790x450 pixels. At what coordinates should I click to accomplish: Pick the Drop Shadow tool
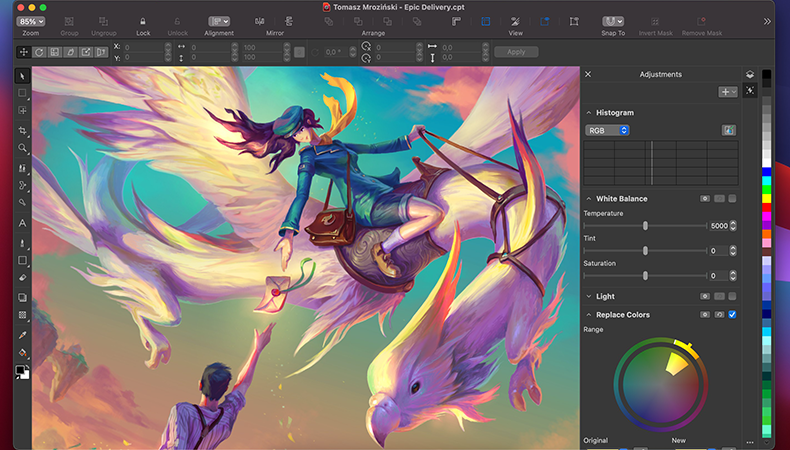tap(22, 297)
